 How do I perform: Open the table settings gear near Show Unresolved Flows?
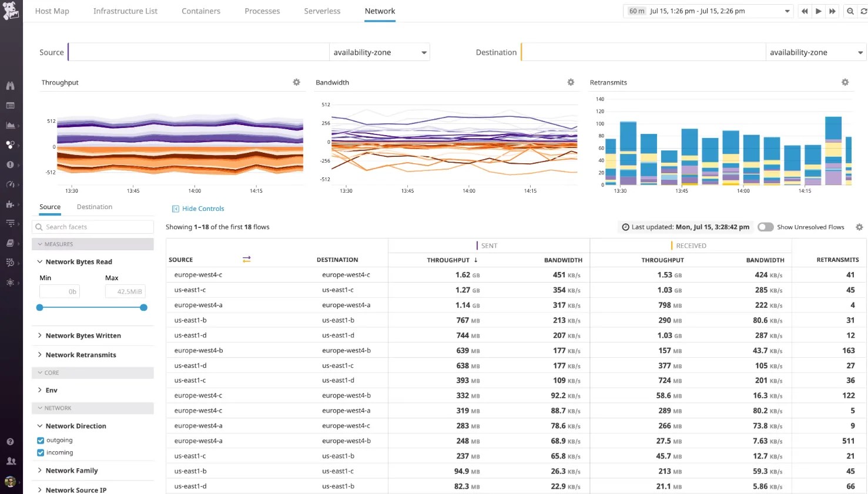click(859, 227)
